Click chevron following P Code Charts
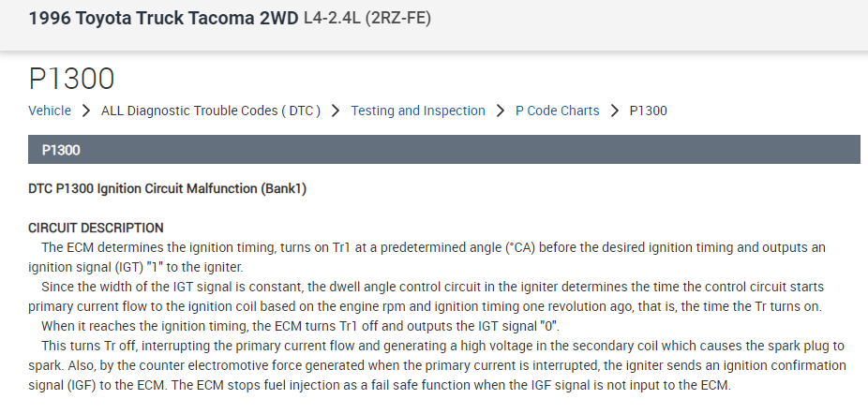The image size is (868, 414). point(614,111)
